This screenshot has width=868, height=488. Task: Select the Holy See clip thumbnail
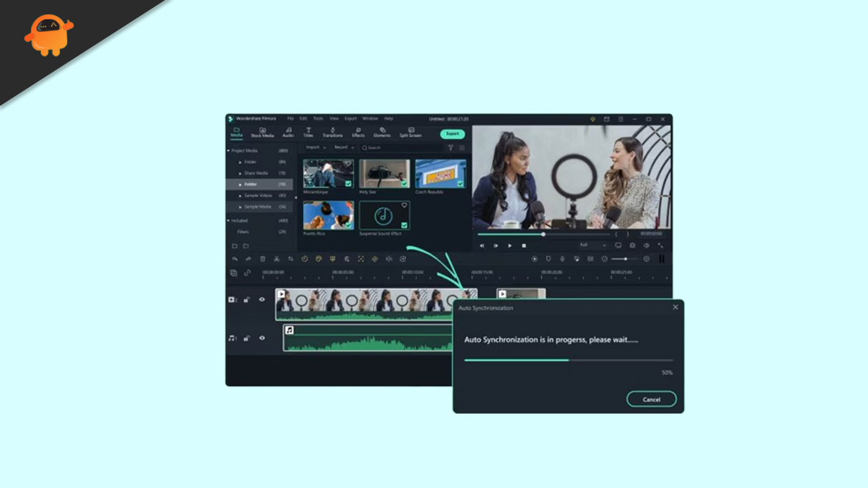pyautogui.click(x=385, y=173)
